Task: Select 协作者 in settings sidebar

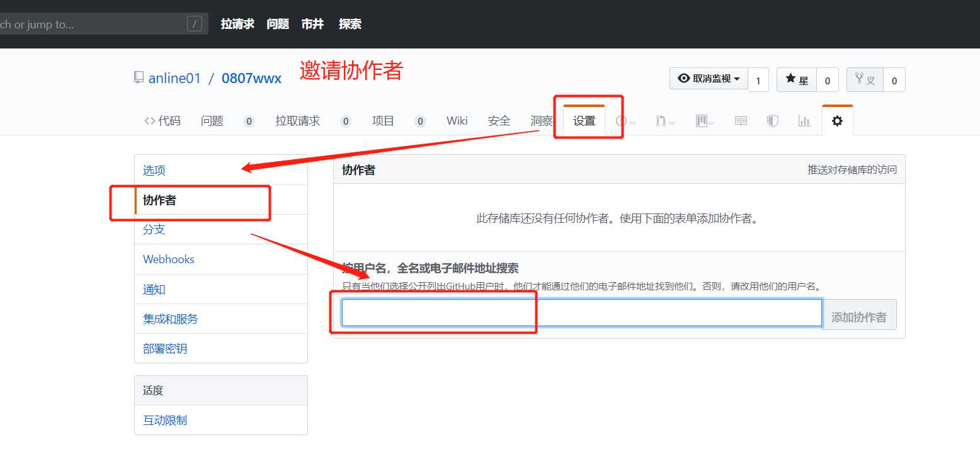Action: tap(221, 200)
